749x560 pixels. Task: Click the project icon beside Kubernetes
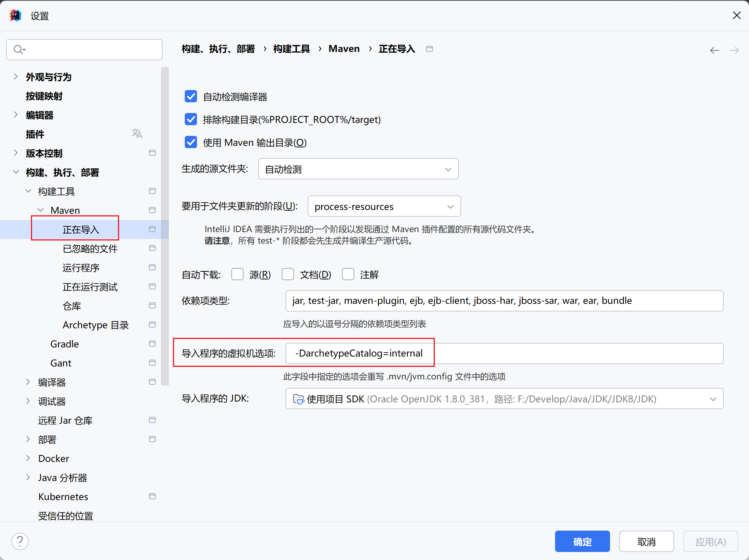(x=152, y=496)
